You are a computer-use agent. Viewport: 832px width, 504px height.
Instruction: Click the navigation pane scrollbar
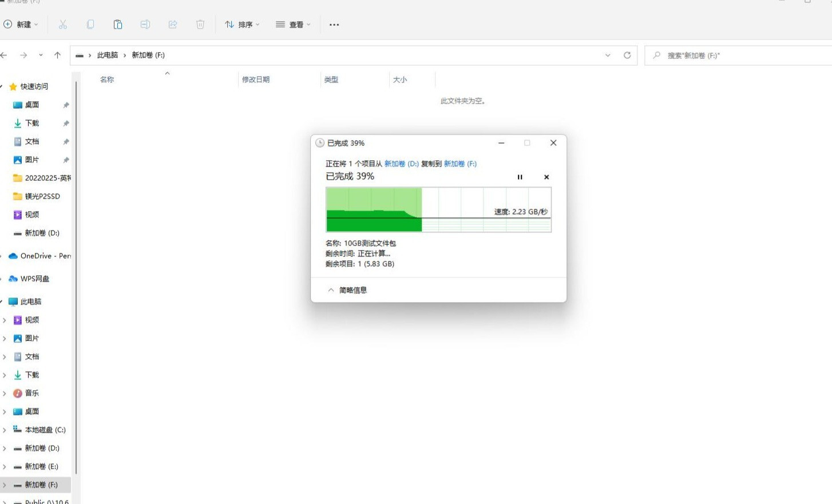(76, 277)
